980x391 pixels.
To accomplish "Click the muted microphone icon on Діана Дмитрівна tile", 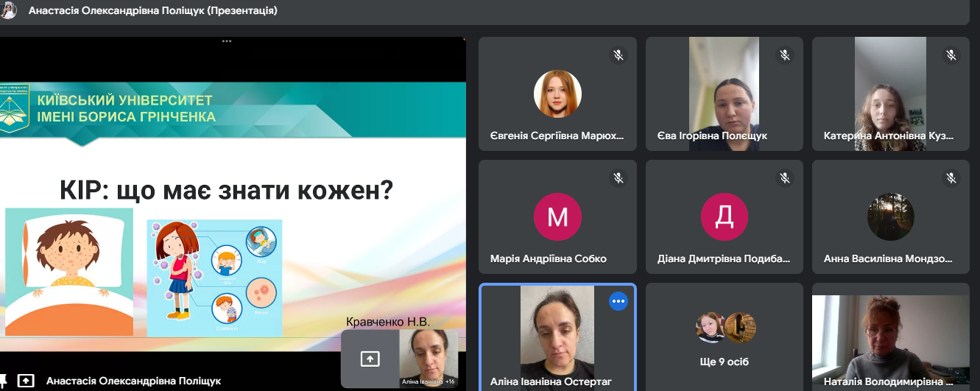I will coord(785,178).
